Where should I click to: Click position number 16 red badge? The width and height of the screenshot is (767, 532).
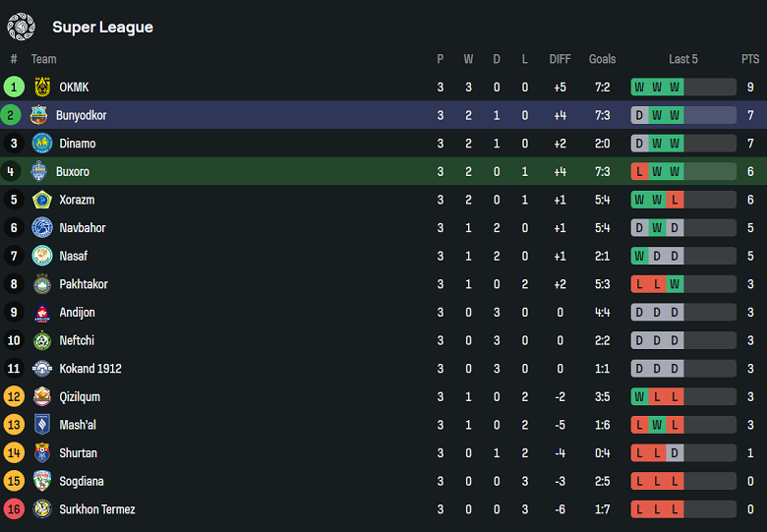click(14, 509)
